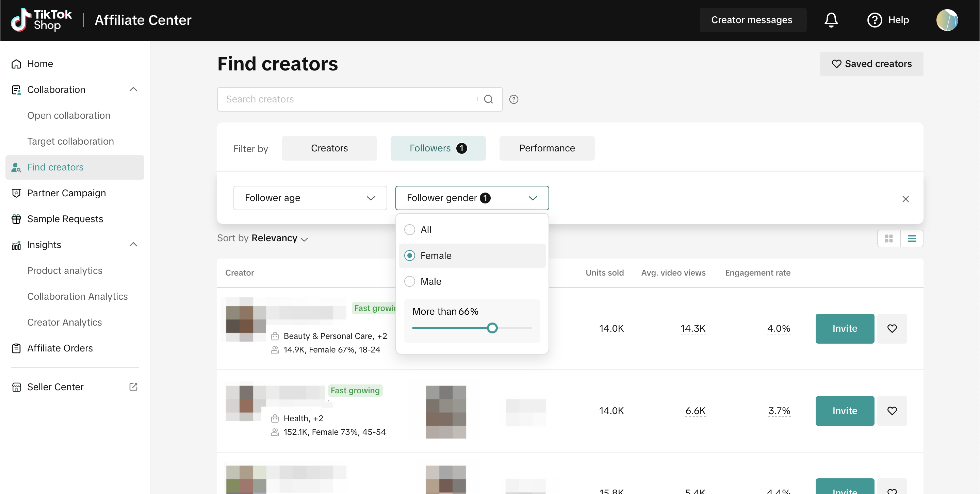Click the notification bell icon
Screen dimensions: 980x494
tap(831, 20)
